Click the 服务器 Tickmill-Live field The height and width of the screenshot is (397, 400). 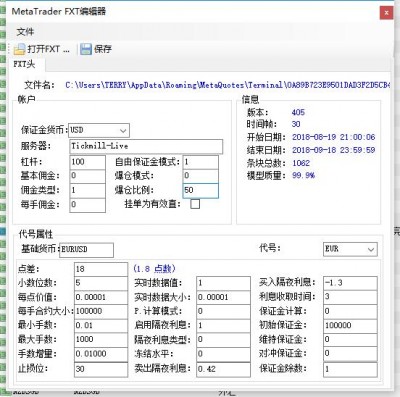tap(146, 146)
